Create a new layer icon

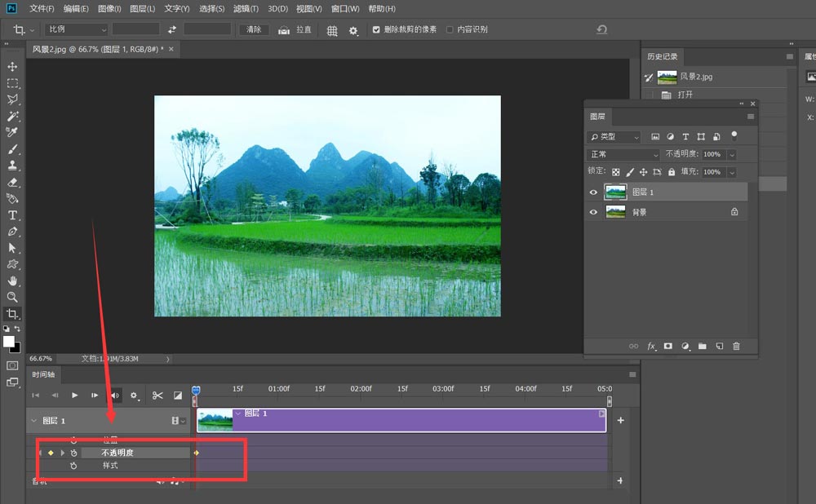click(719, 346)
